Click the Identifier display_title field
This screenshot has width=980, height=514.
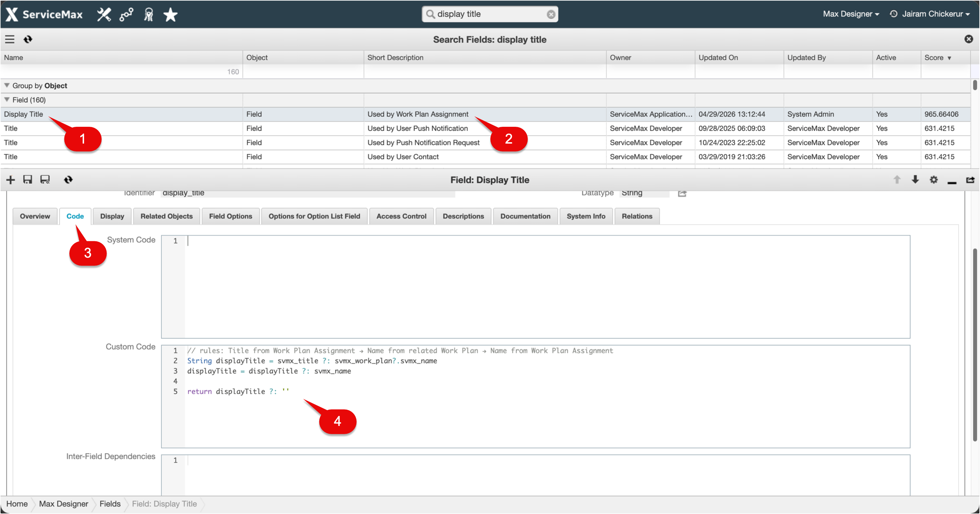click(x=308, y=193)
